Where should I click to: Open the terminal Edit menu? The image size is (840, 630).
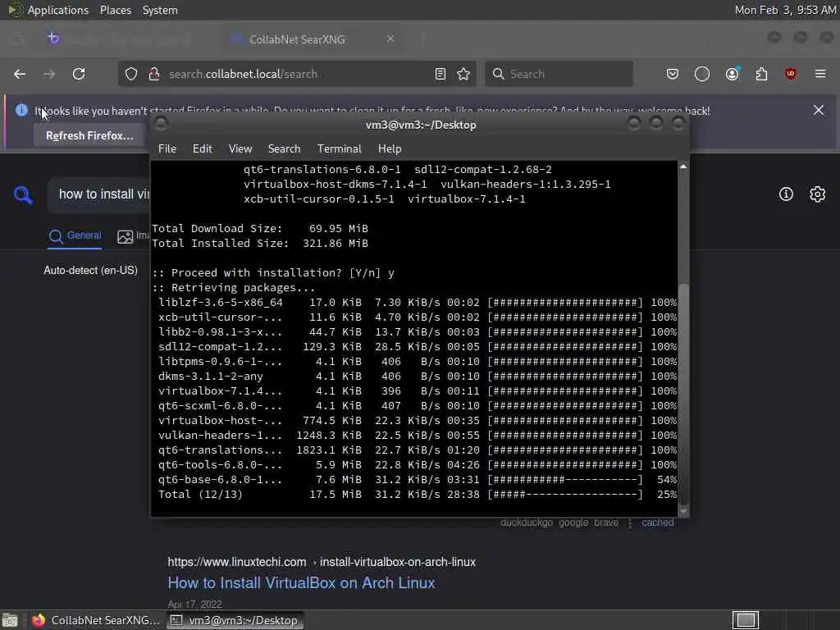pyautogui.click(x=203, y=149)
